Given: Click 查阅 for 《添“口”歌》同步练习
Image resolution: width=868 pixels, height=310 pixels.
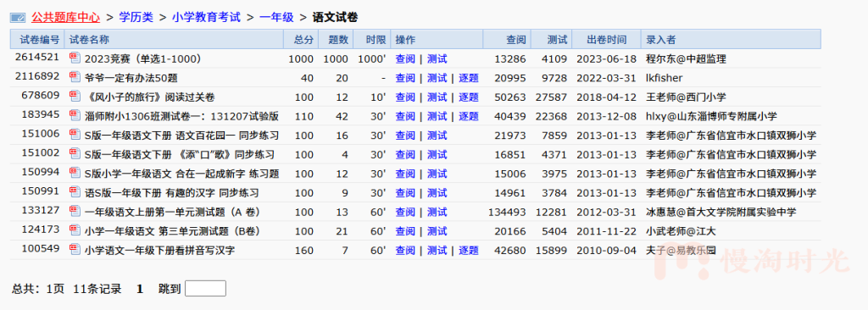Looking at the screenshot, I should (x=405, y=154).
